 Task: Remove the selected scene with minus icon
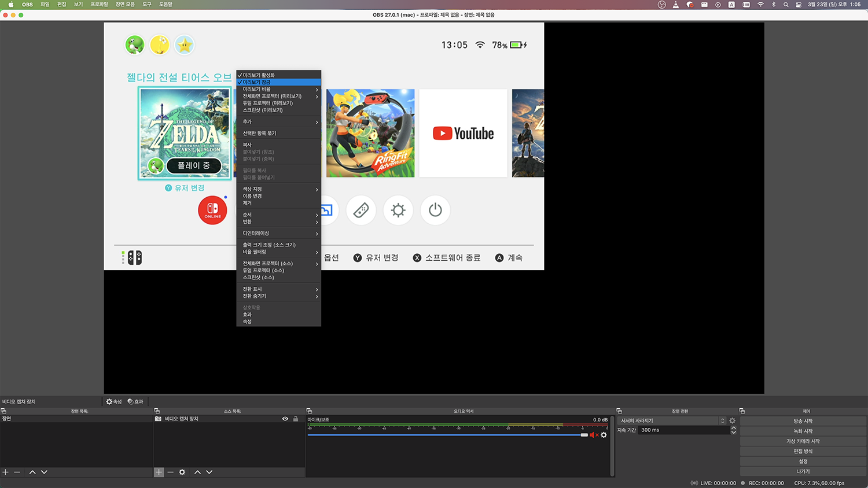[17, 472]
